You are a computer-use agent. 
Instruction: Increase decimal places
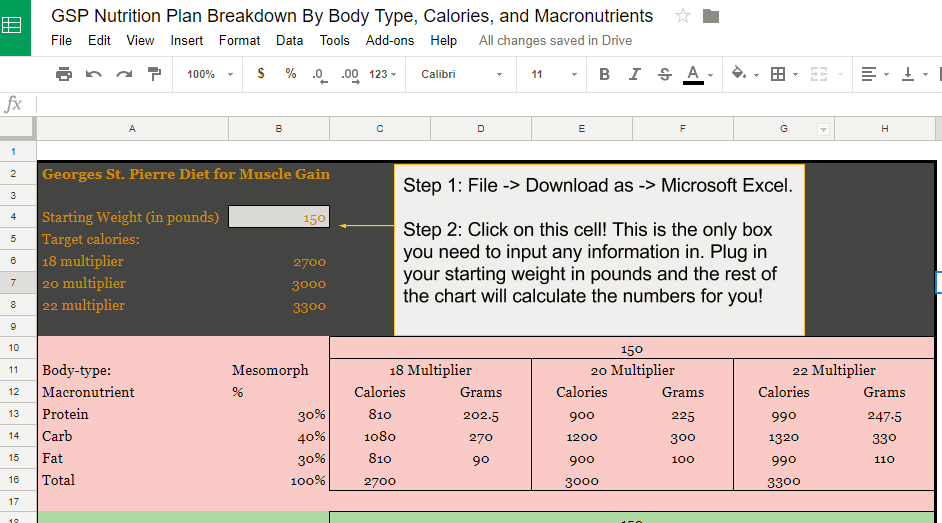tap(350, 75)
